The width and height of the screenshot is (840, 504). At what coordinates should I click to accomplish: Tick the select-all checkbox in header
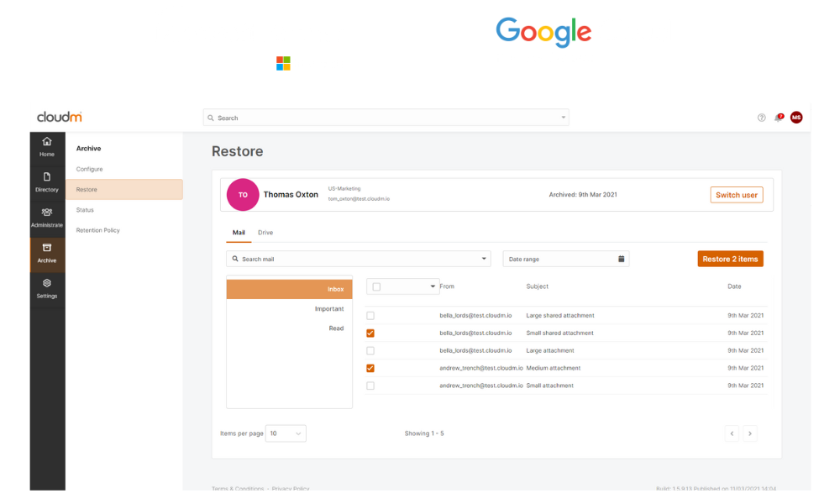coord(376,286)
